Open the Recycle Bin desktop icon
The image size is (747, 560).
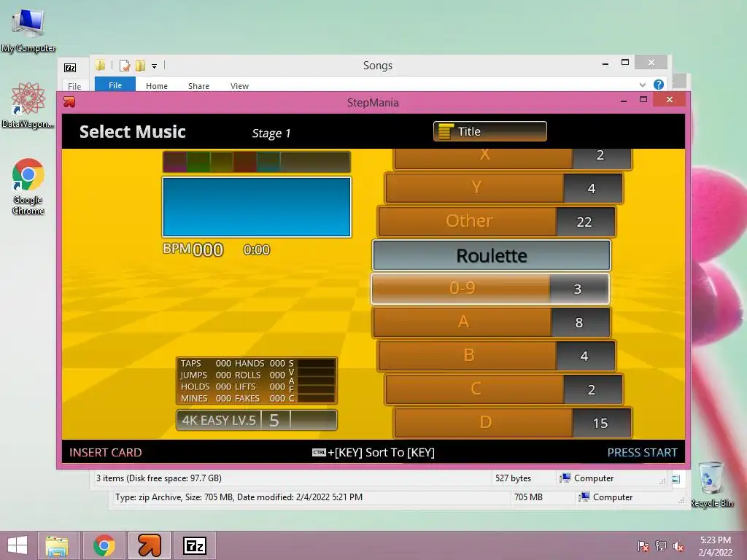click(x=711, y=484)
